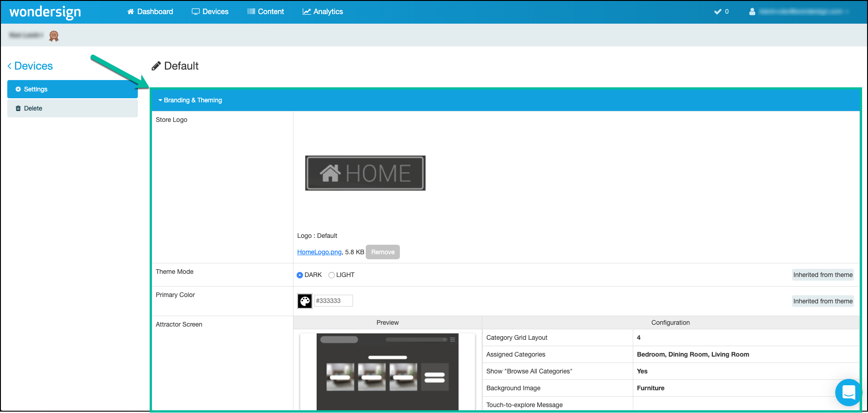Viewport: 868px width, 413px height.
Task: Open the HomeLogo.png link
Action: coord(319,252)
